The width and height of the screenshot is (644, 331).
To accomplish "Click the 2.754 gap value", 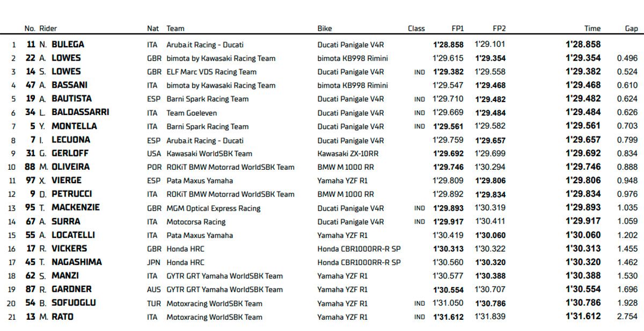I will pyautogui.click(x=627, y=316).
